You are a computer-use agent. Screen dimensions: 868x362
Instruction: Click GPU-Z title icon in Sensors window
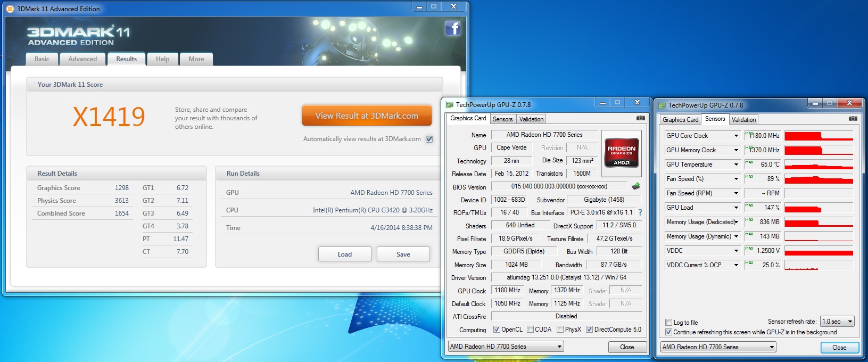point(662,105)
